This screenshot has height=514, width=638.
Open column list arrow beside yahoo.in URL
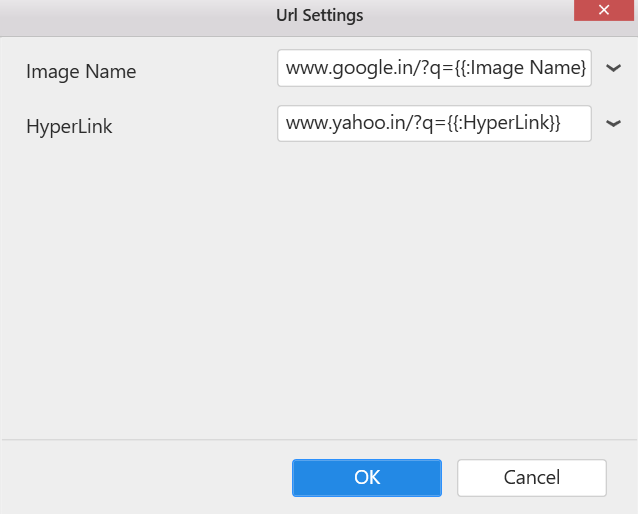pos(613,124)
